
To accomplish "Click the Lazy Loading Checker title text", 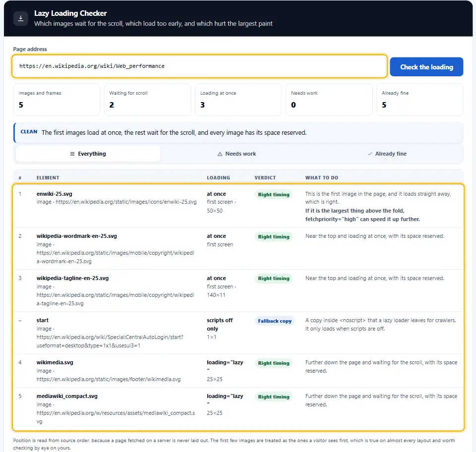I will (x=70, y=13).
